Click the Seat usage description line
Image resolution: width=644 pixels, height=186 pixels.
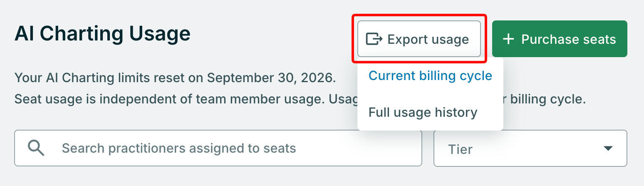300,100
